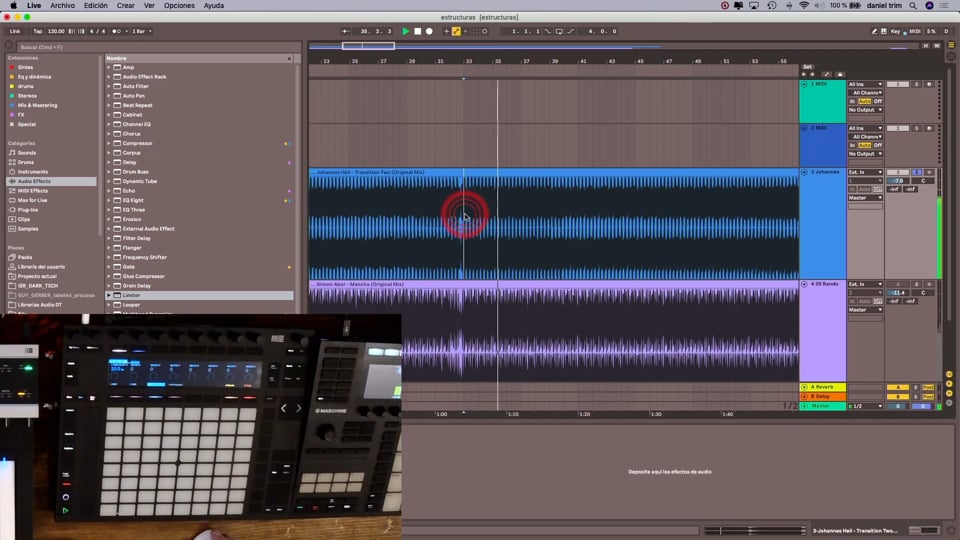Open the 2 MIDI track No Output dropdown

[x=865, y=154]
